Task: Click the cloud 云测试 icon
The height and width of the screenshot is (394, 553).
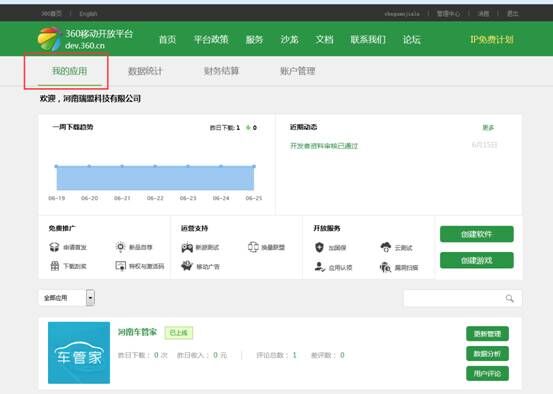Action: (385, 247)
